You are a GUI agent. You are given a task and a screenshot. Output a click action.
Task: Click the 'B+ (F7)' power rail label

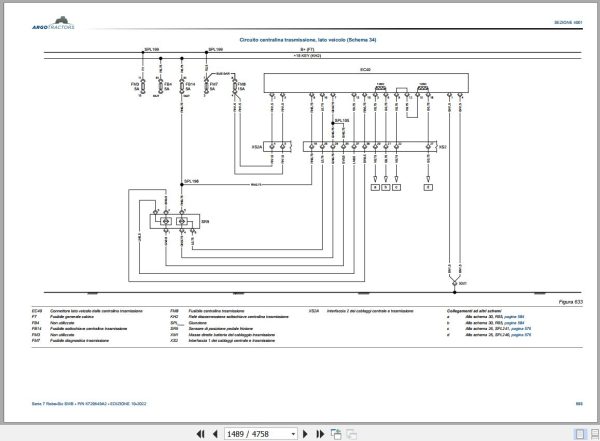click(307, 50)
